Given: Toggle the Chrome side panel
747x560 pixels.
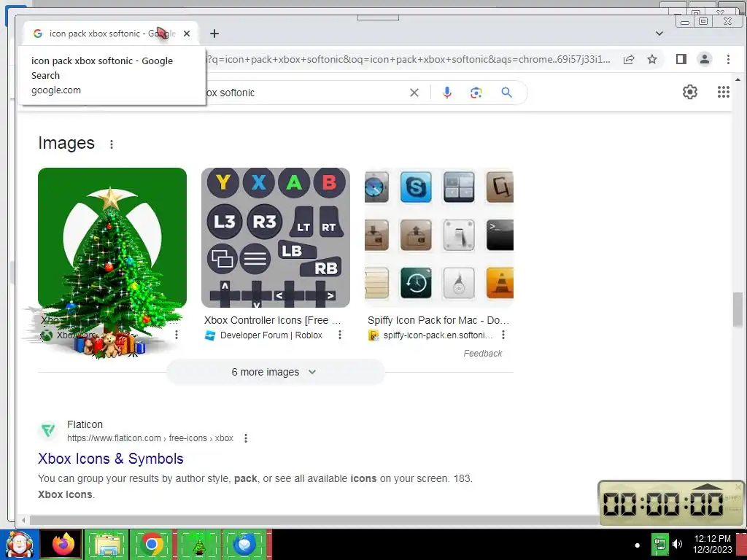Looking at the screenshot, I should pyautogui.click(x=681, y=59).
